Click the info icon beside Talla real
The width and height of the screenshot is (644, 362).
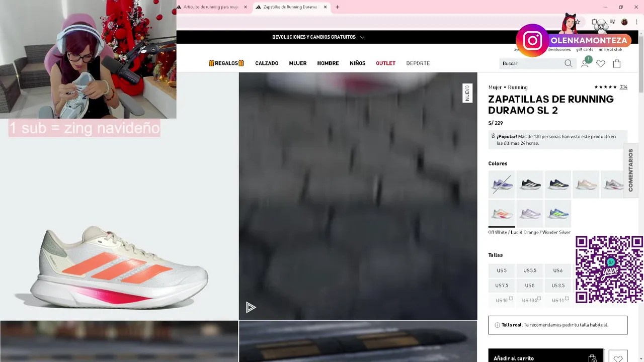coord(497,325)
